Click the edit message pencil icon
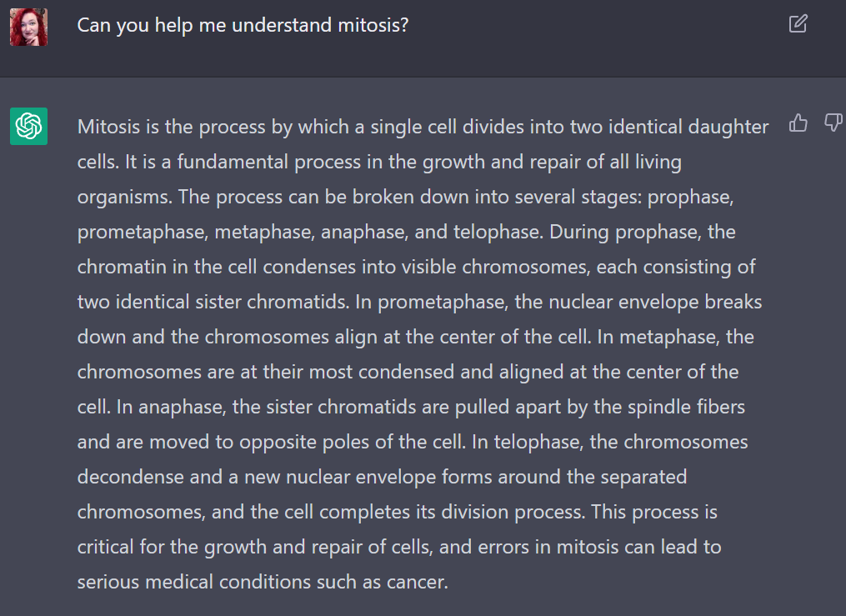This screenshot has width=846, height=616. (798, 23)
